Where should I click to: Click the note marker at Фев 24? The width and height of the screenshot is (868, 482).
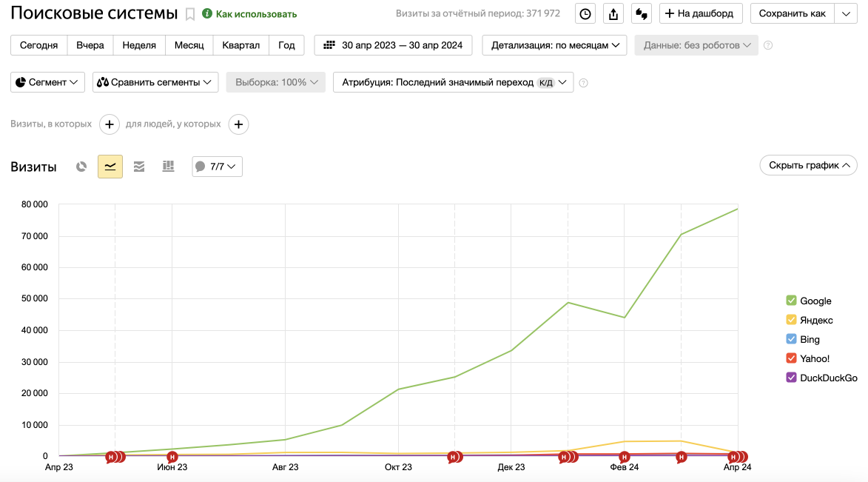point(625,457)
